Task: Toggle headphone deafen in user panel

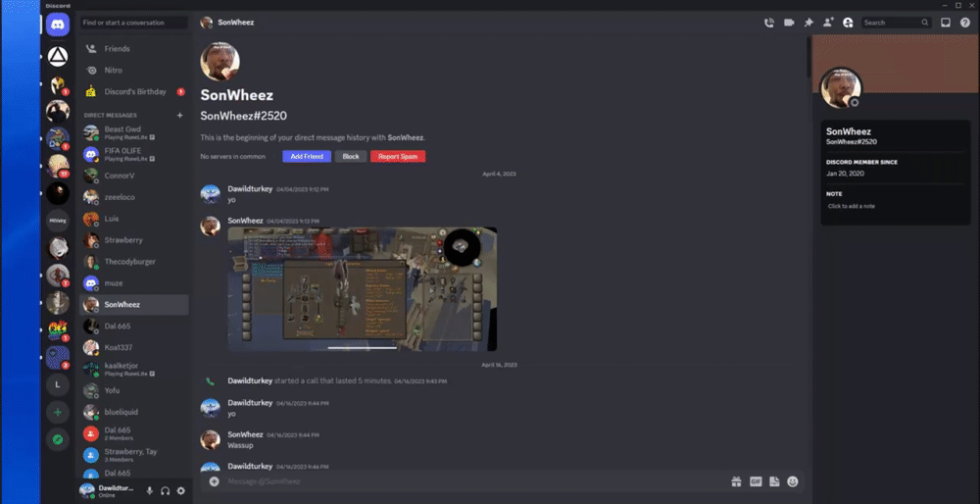Action: click(x=165, y=491)
